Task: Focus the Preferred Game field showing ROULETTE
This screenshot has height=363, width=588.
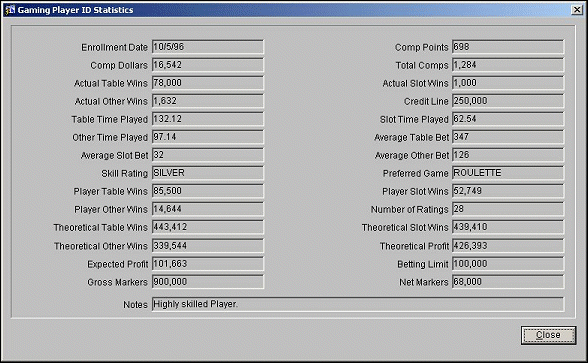Action: [x=508, y=173]
